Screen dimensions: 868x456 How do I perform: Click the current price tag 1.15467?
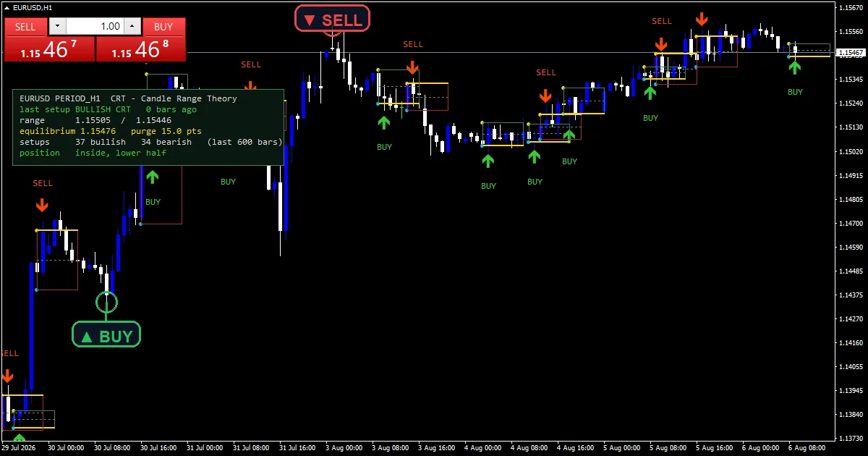(850, 53)
